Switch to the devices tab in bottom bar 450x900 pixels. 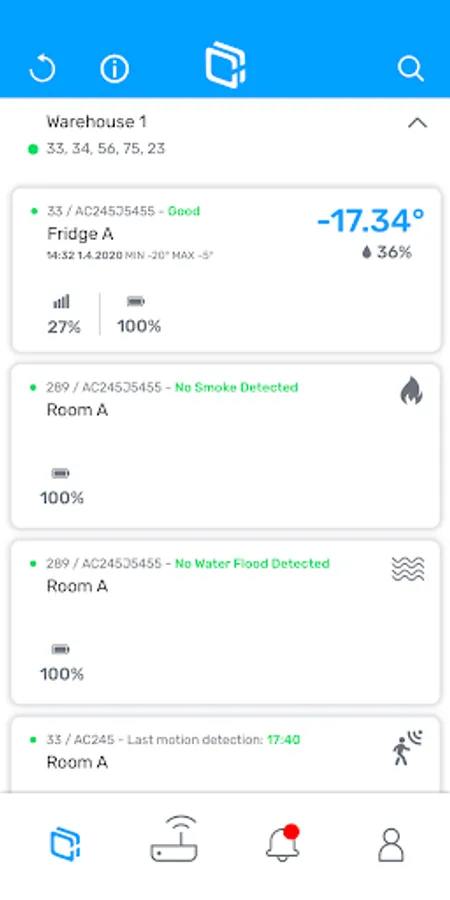click(65, 844)
